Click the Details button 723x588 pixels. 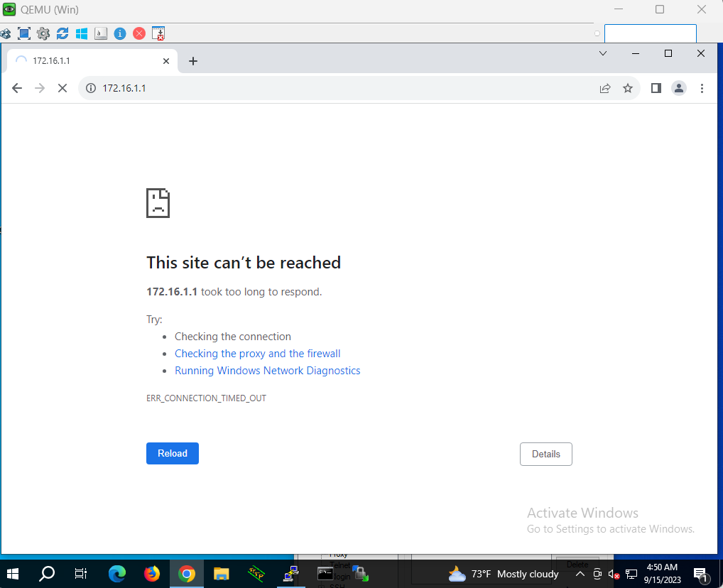pyautogui.click(x=545, y=454)
